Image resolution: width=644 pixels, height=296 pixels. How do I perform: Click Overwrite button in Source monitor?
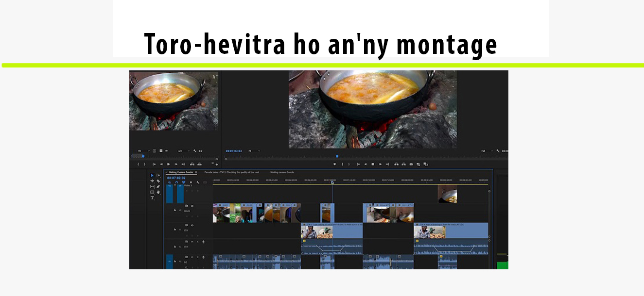199,164
